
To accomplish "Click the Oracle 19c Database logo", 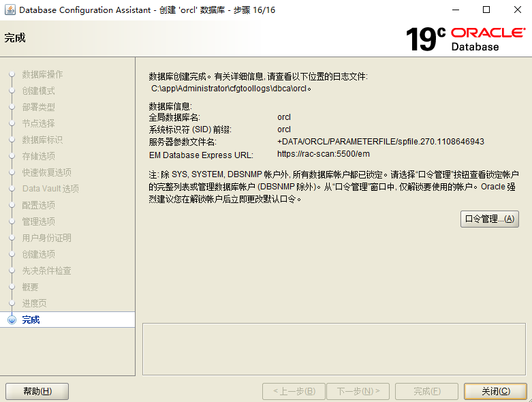I will 465,39.
